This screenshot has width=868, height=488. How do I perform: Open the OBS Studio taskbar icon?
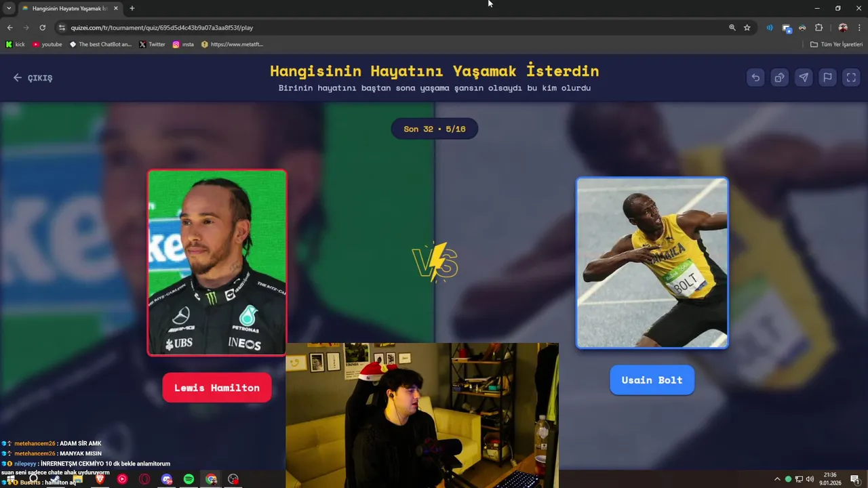(233, 479)
